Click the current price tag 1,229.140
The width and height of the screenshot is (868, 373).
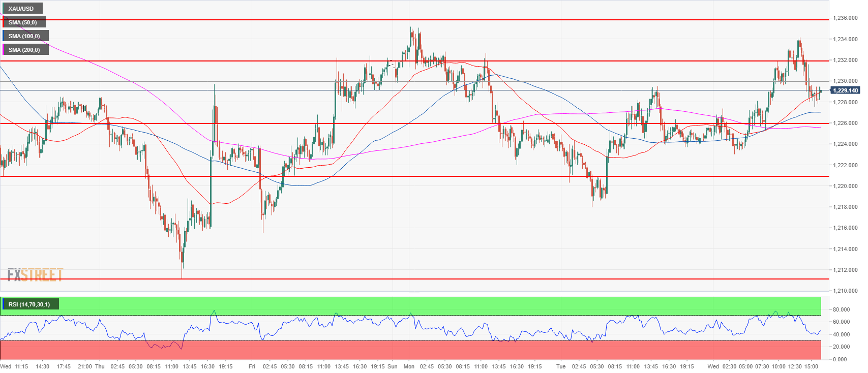pyautogui.click(x=845, y=90)
